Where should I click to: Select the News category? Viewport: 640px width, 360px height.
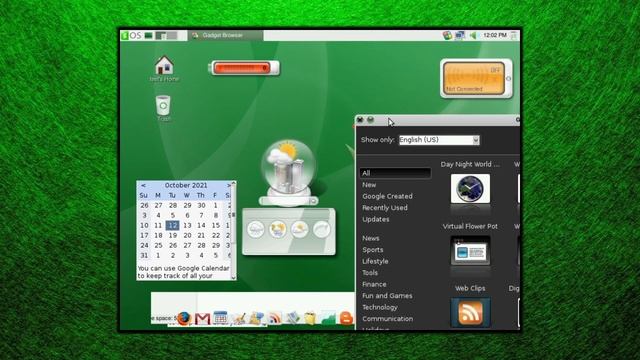pyautogui.click(x=371, y=238)
